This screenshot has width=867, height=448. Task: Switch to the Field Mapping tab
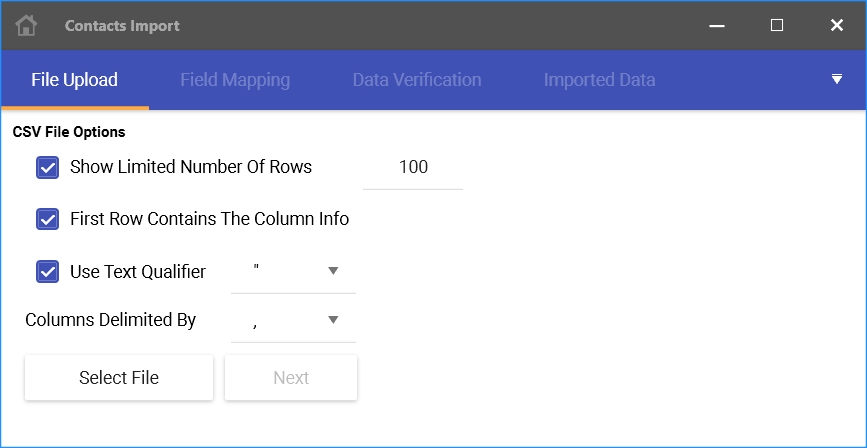(x=235, y=80)
